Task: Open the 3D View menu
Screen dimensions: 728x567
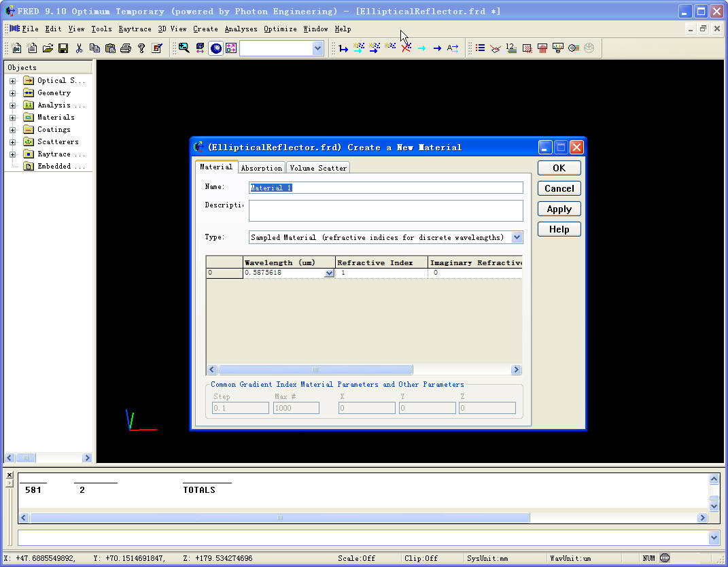Action: click(172, 29)
